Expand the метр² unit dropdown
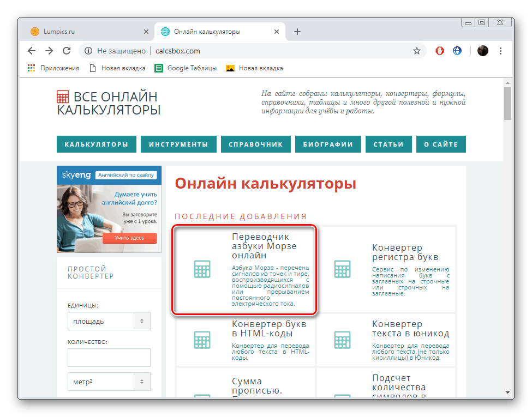This screenshot has width=532, height=417. 109,382
